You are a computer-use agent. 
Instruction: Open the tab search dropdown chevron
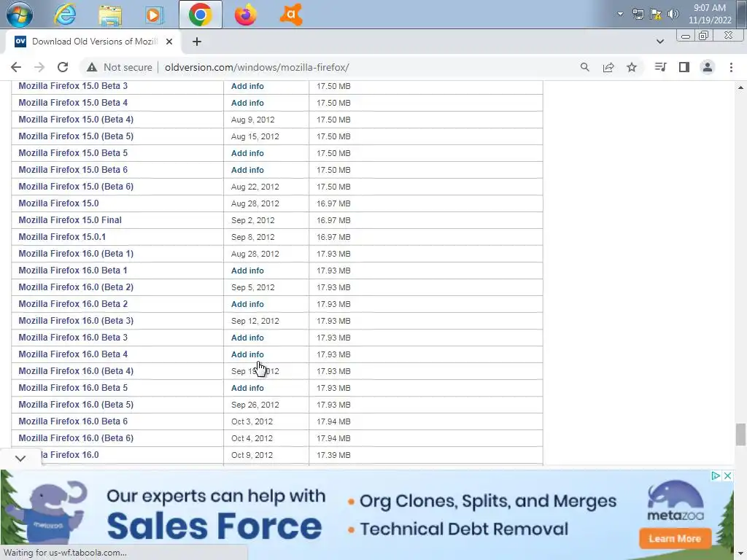click(659, 42)
